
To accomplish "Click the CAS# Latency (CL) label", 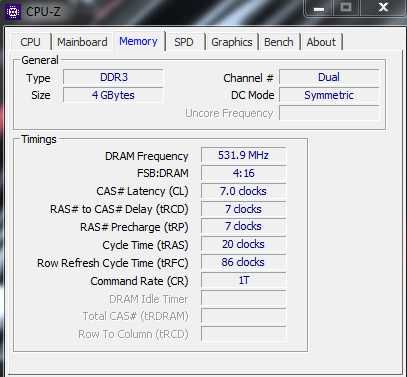I will click(x=142, y=191).
